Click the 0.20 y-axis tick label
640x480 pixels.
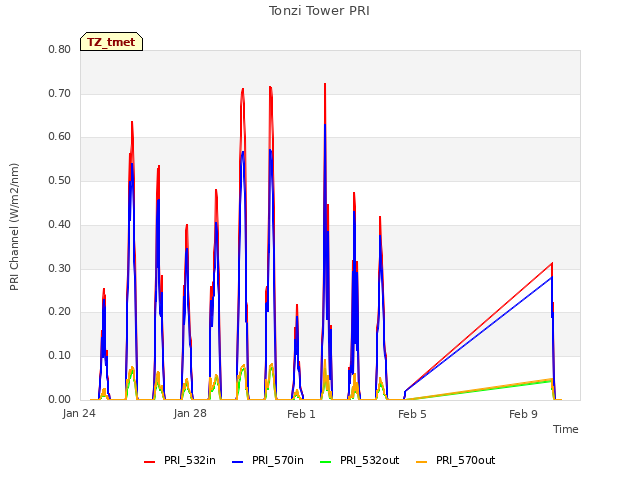click(60, 312)
